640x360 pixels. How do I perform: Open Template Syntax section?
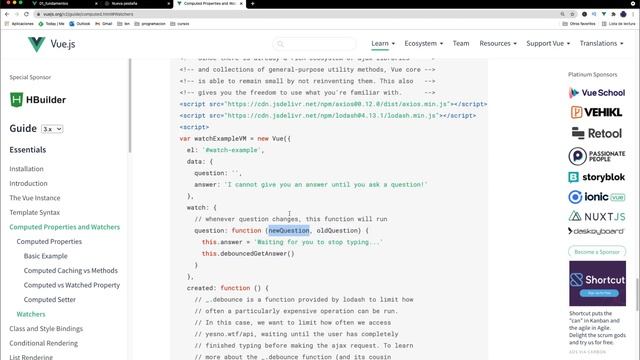34,212
